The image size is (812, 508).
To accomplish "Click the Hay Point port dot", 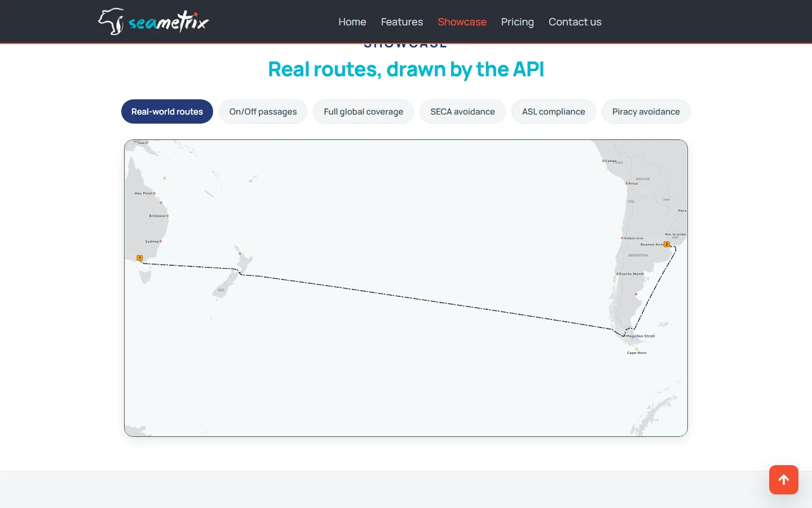I will click(155, 193).
